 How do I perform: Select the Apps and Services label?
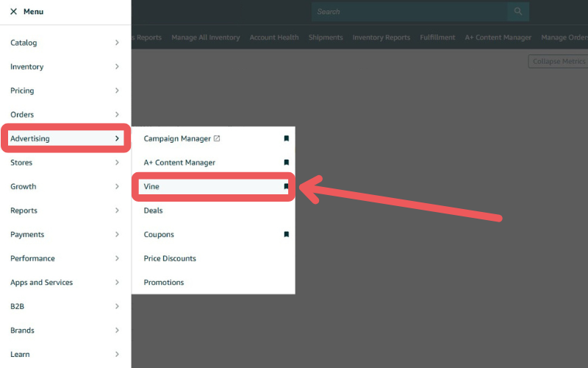click(42, 283)
